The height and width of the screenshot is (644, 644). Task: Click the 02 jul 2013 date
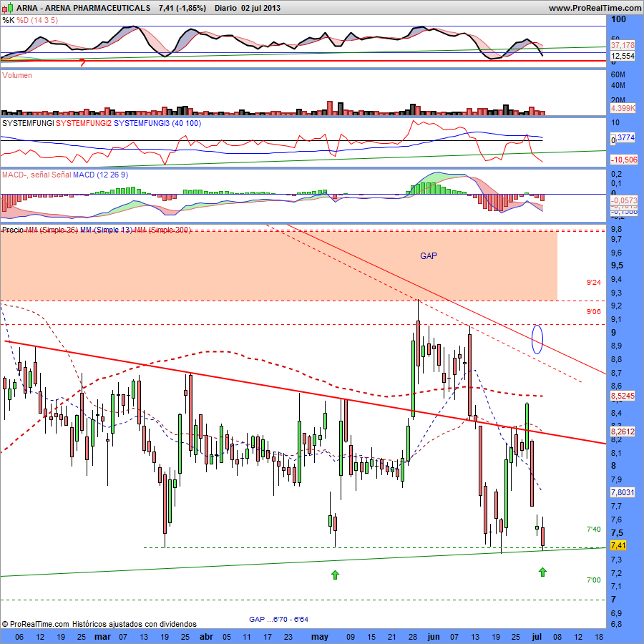(260, 8)
